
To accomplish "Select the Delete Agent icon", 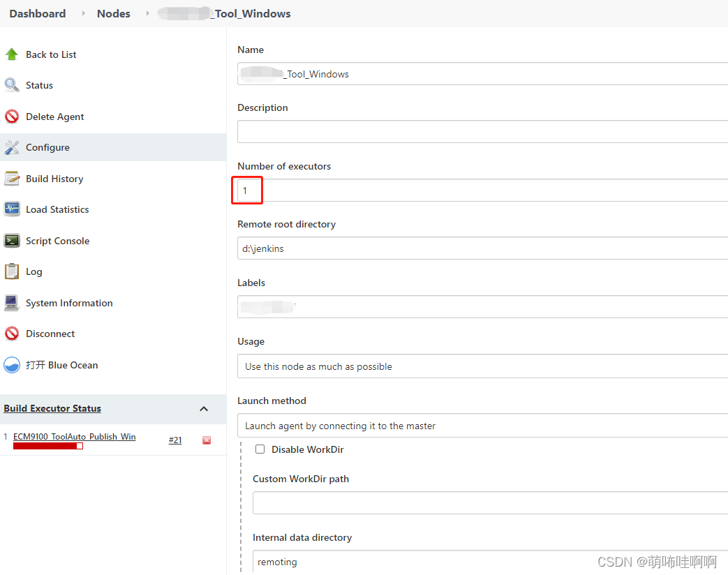I will coord(12,116).
